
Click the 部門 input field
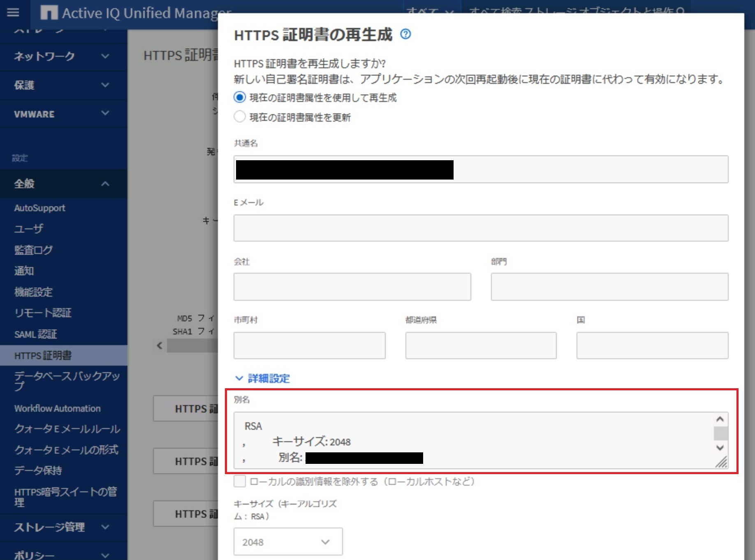[609, 287]
